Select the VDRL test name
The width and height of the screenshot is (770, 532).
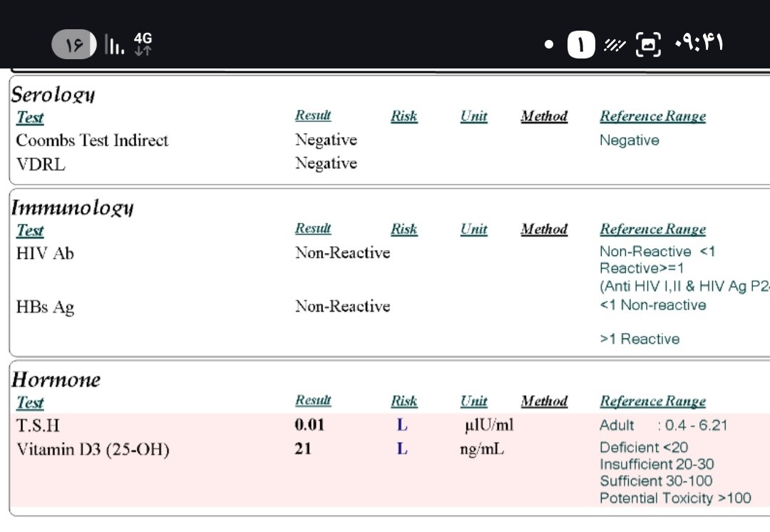point(41,164)
